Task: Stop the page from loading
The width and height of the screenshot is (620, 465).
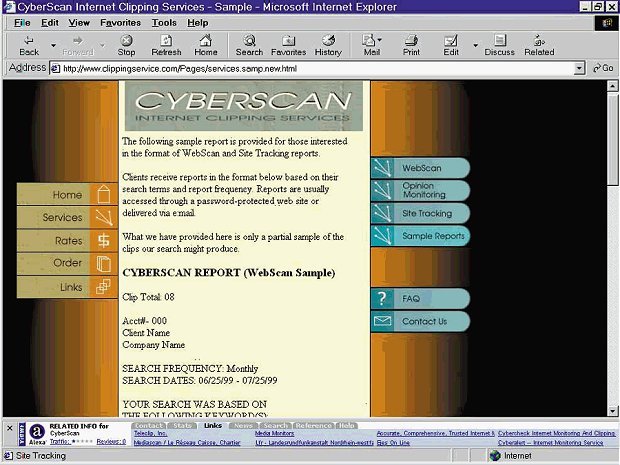Action: coord(126,45)
